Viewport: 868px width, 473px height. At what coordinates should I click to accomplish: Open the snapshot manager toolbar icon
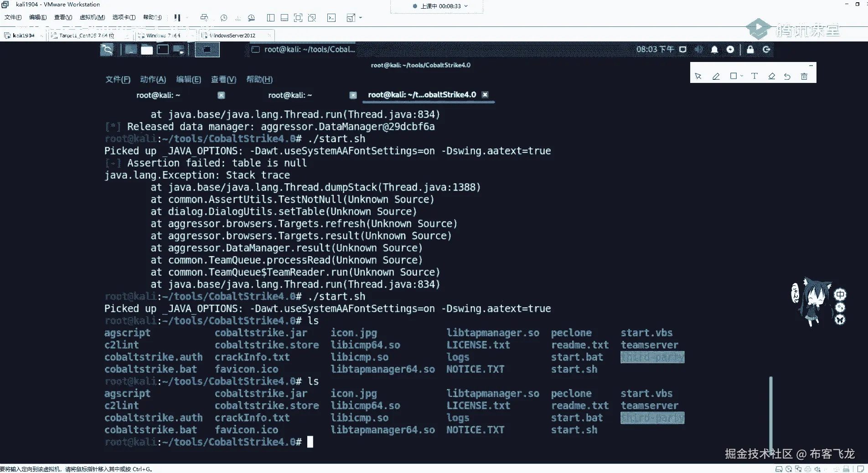tap(251, 18)
